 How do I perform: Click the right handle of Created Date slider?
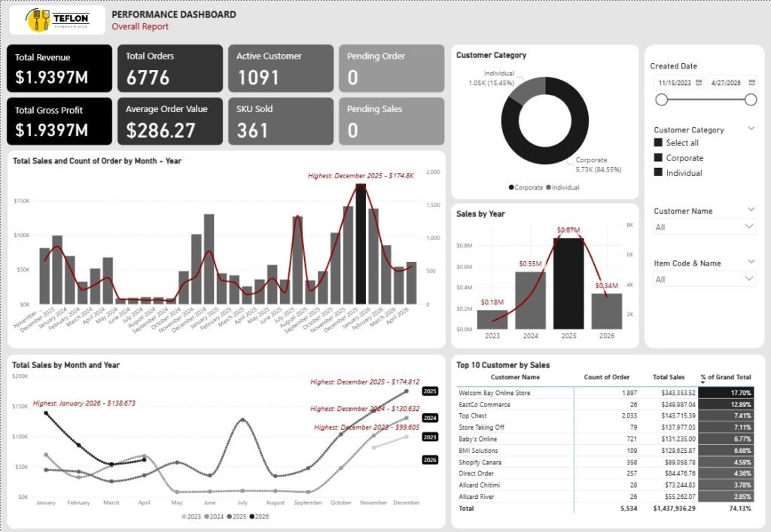[x=751, y=100]
